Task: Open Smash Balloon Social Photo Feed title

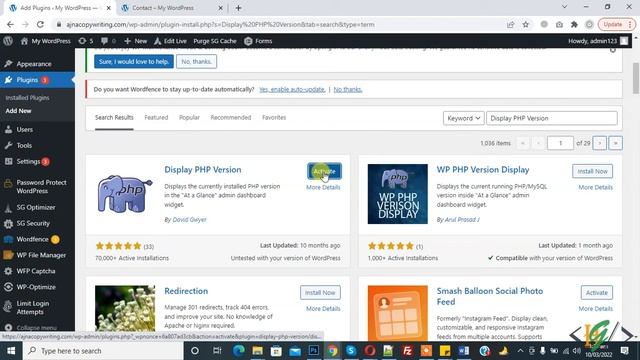Action: point(490,296)
